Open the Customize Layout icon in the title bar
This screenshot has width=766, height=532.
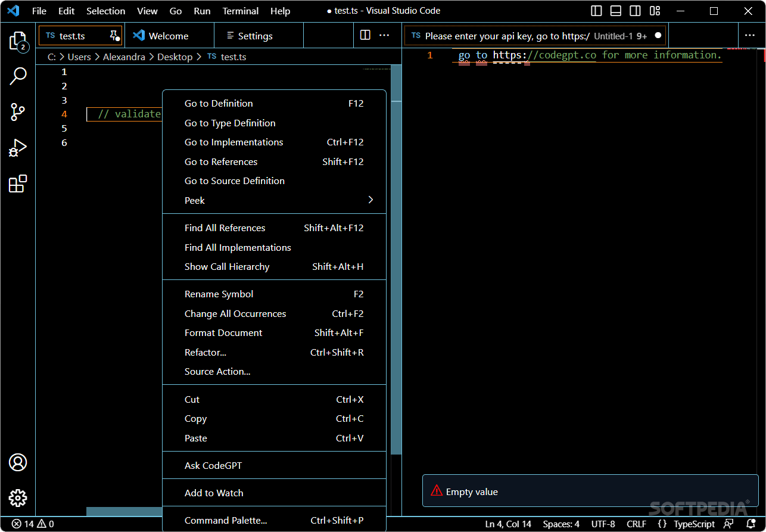pos(655,11)
